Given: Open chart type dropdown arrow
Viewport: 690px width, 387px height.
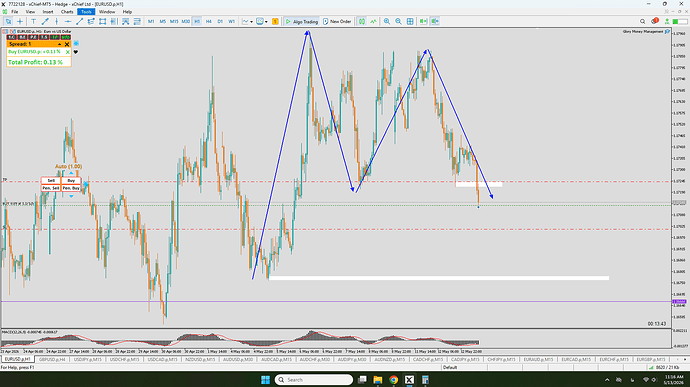Looking at the screenshot, I should (x=251, y=22).
